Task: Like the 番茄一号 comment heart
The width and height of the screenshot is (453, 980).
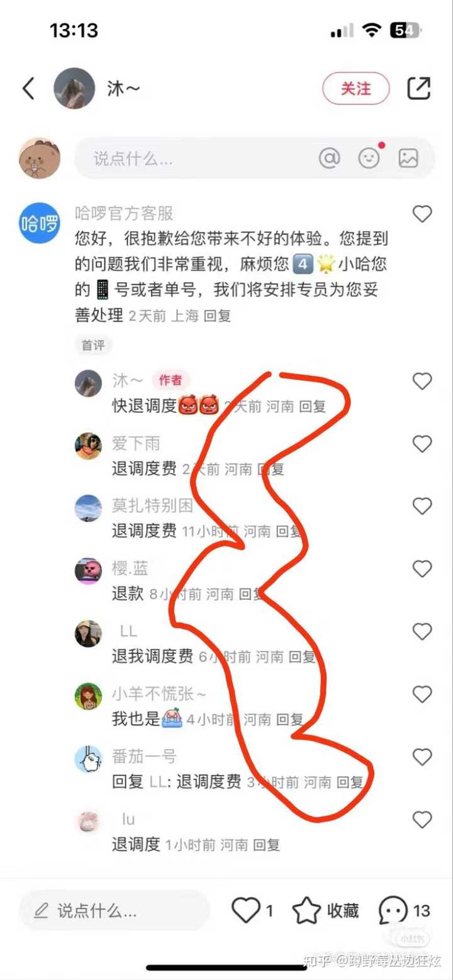Action: coord(422,757)
